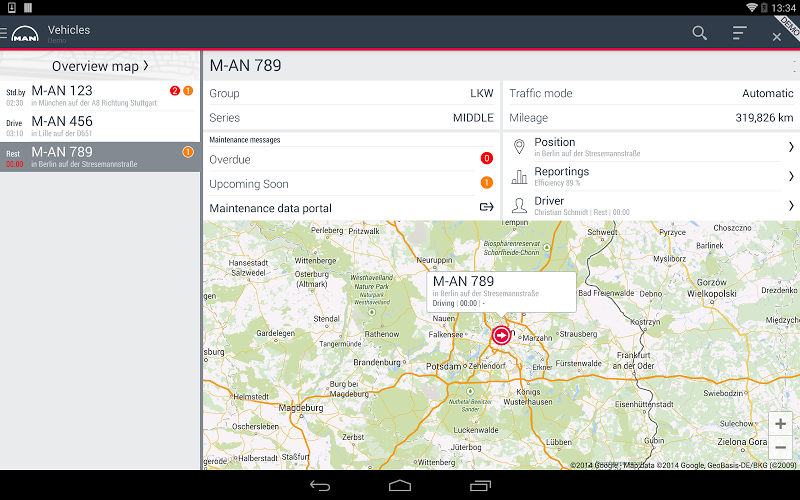
Task: Click Zielona Gora label on map
Action: 742,442
